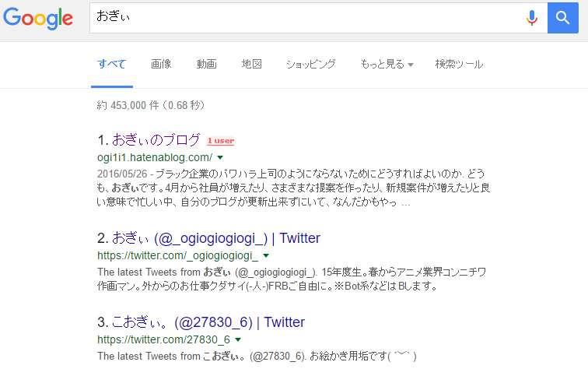Expand arrow beside ogi1i1.hatenablog.com URL
This screenshot has height=369, width=588.
coord(221,158)
